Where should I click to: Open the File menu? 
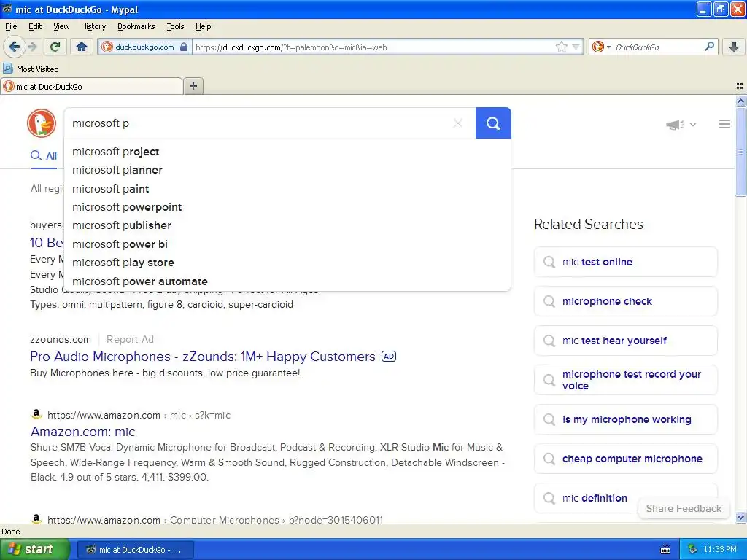click(x=11, y=26)
